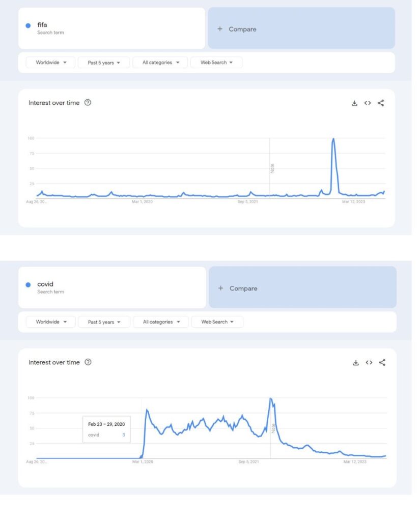Open All categories dropdown for fifa

160,63
